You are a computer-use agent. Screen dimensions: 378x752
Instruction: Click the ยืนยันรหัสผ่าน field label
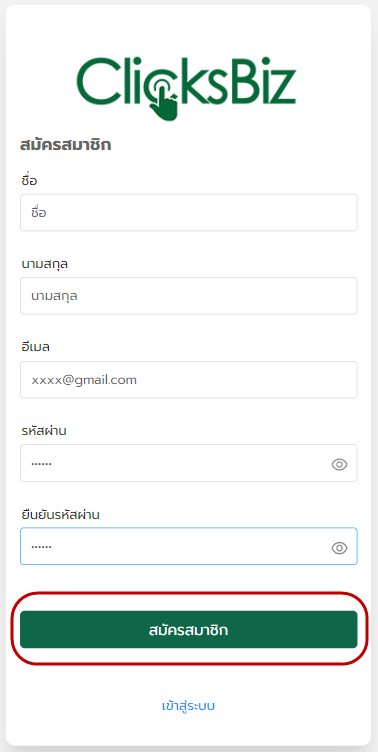click(x=60, y=515)
